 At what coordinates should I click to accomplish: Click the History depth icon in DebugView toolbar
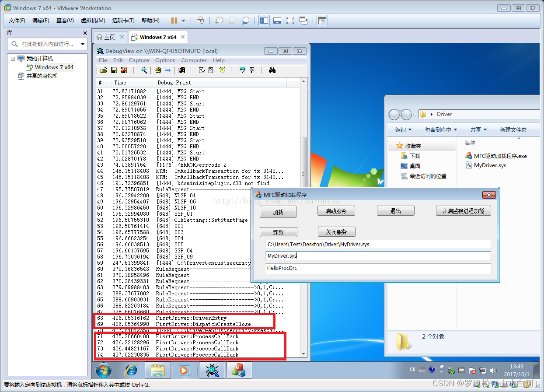pyautogui.click(x=252, y=70)
